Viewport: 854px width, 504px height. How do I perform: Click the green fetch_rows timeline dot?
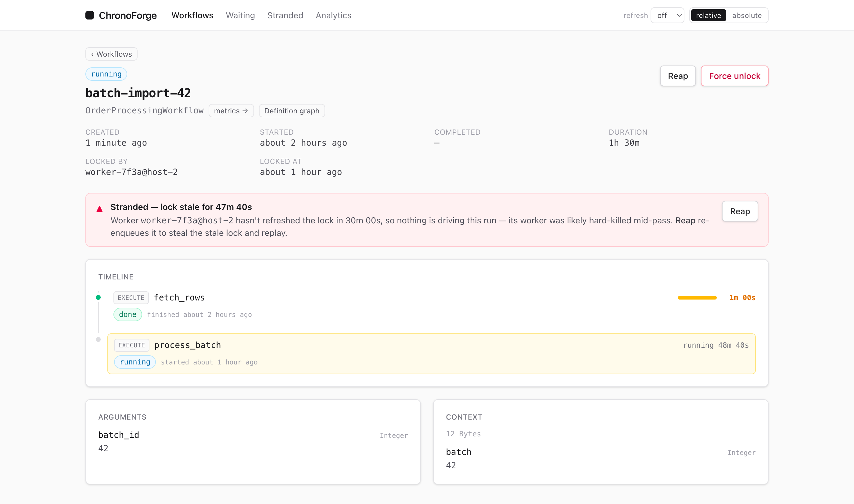(98, 297)
